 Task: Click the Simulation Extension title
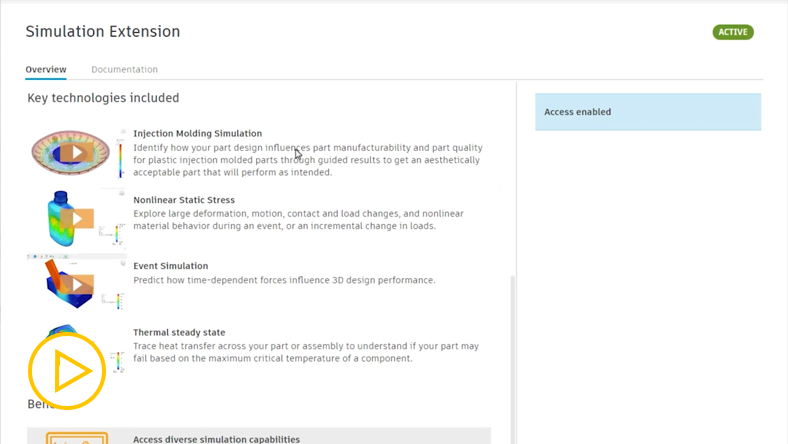pos(103,31)
